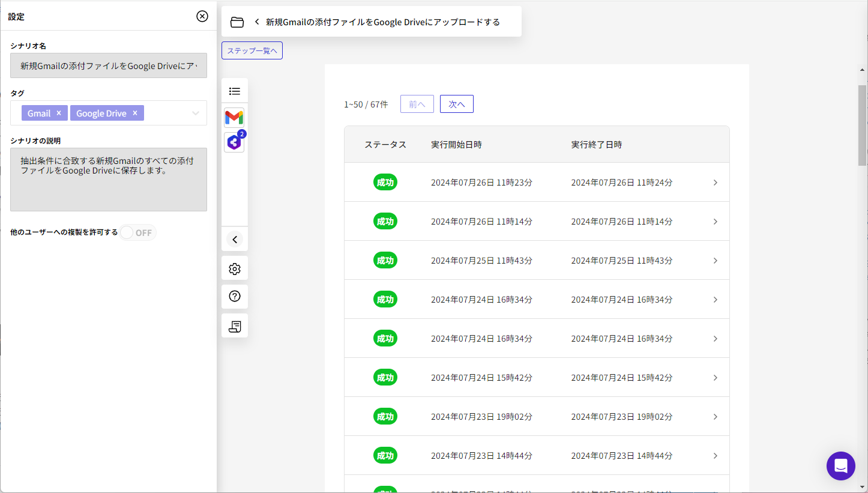Remove the Google Drive tag

(x=135, y=113)
